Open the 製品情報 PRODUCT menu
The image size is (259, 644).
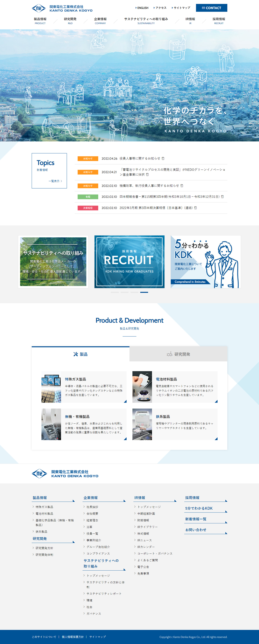[x=40, y=21]
